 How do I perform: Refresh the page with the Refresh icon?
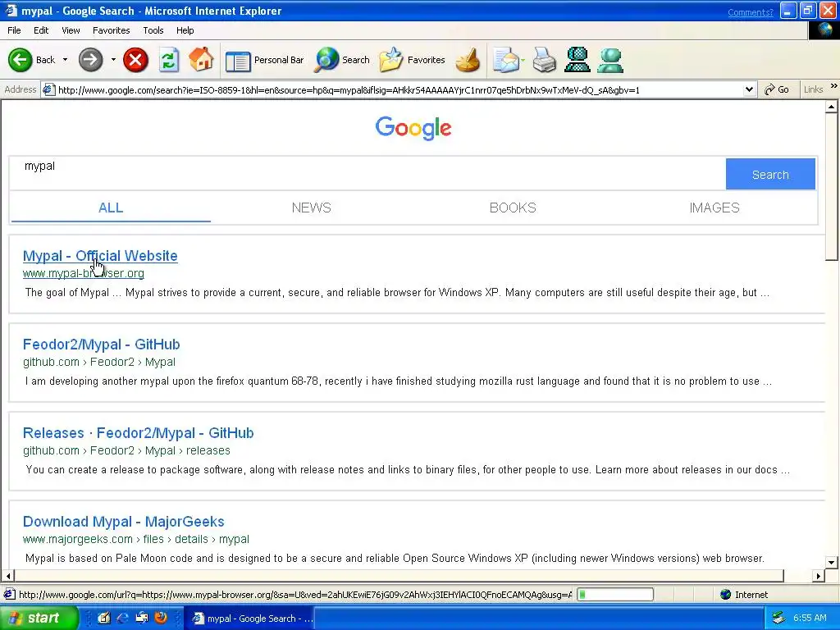click(x=169, y=59)
